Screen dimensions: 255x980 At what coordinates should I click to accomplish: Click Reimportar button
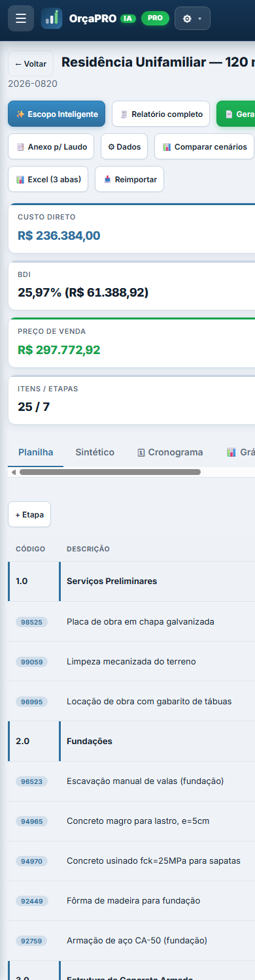(129, 179)
